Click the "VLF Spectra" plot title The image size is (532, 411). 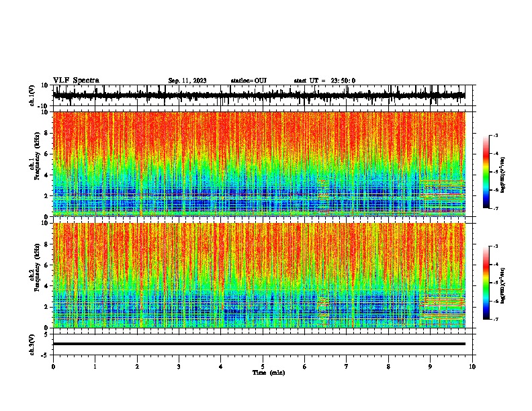pyautogui.click(x=76, y=81)
